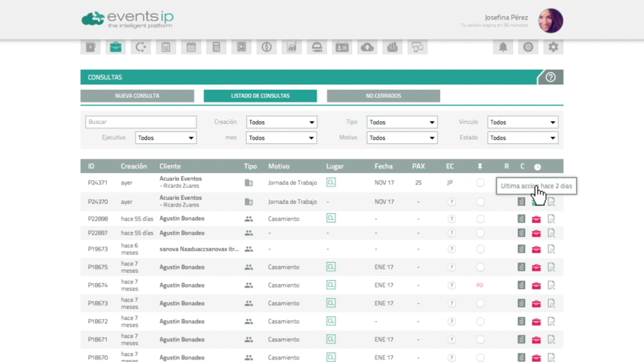
Task: Switch to the No Cerrados tab
Action: tap(383, 96)
